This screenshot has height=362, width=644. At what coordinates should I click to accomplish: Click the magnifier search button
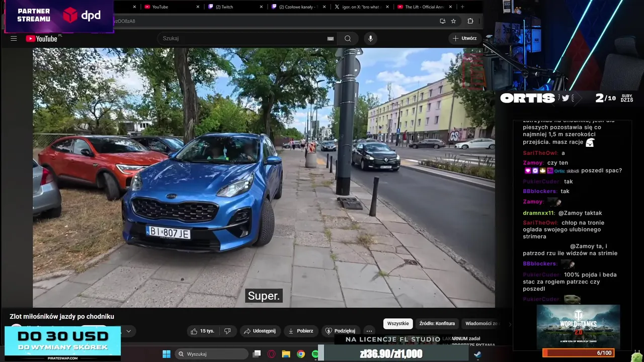coord(348,39)
